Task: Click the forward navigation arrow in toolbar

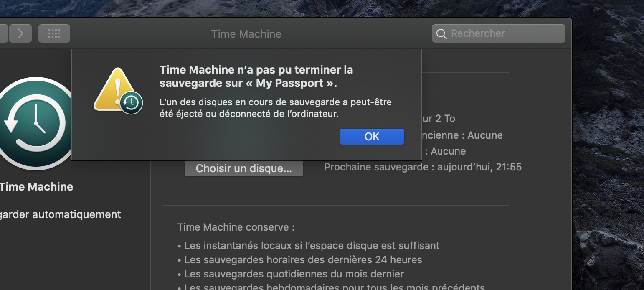Action: (20, 33)
